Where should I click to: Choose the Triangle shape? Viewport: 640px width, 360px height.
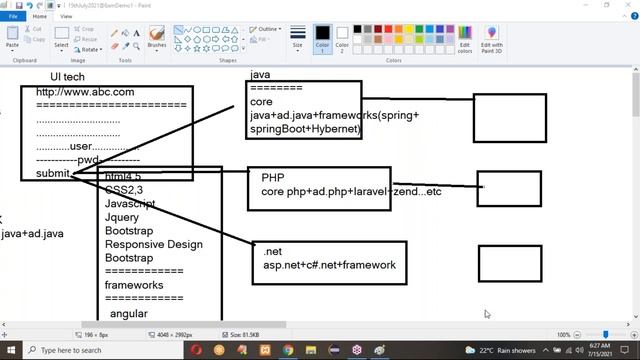[235, 30]
